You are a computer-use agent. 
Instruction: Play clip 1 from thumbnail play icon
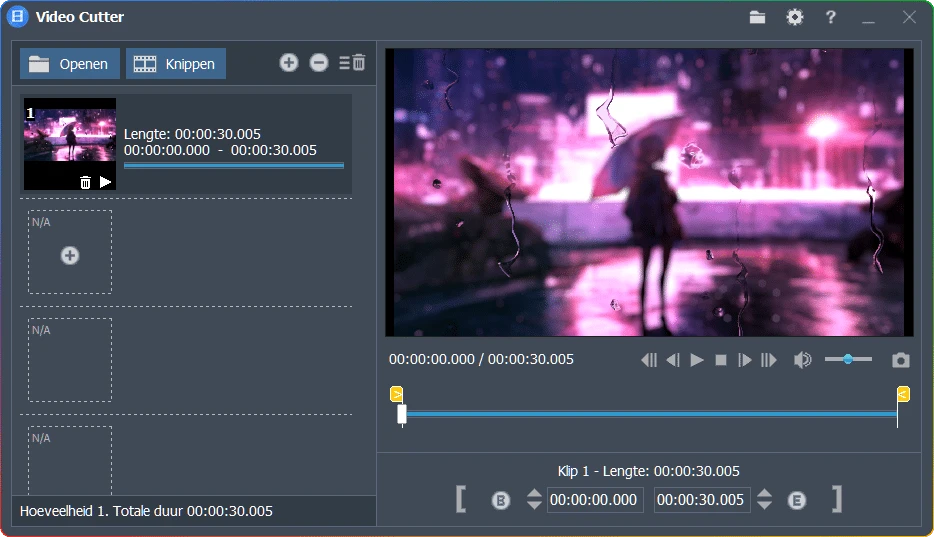click(x=105, y=182)
